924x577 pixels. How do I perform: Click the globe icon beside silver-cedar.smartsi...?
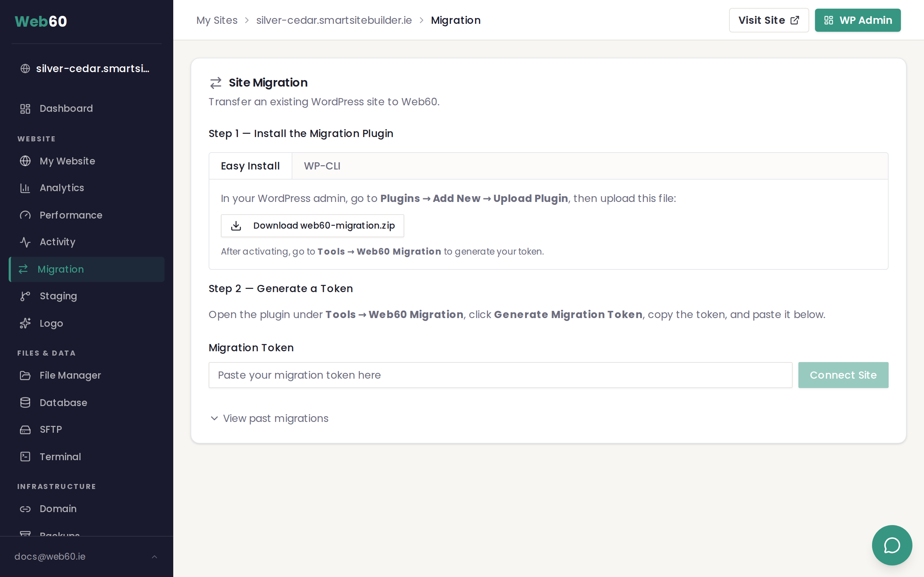click(x=25, y=69)
